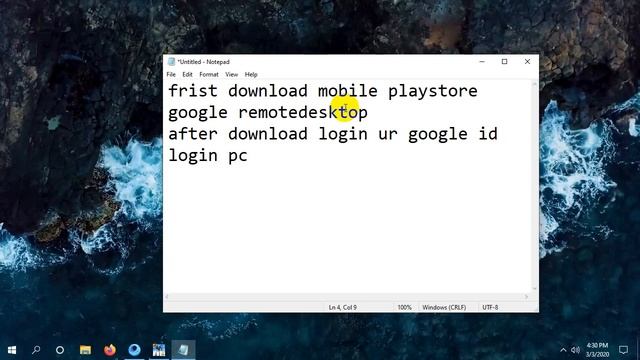Screen dimensions: 640x360
Task: Click the Notepad taskbar button
Action: 183,350
